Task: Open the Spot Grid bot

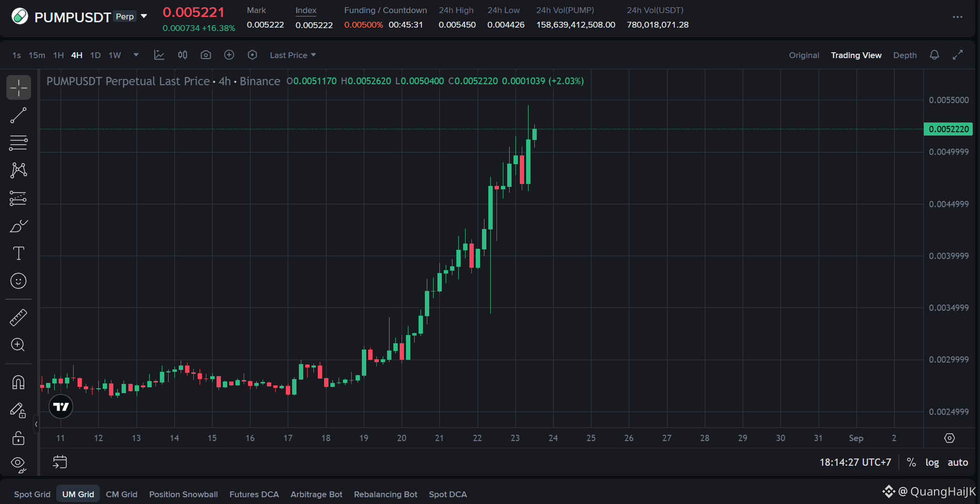Action: (x=32, y=494)
